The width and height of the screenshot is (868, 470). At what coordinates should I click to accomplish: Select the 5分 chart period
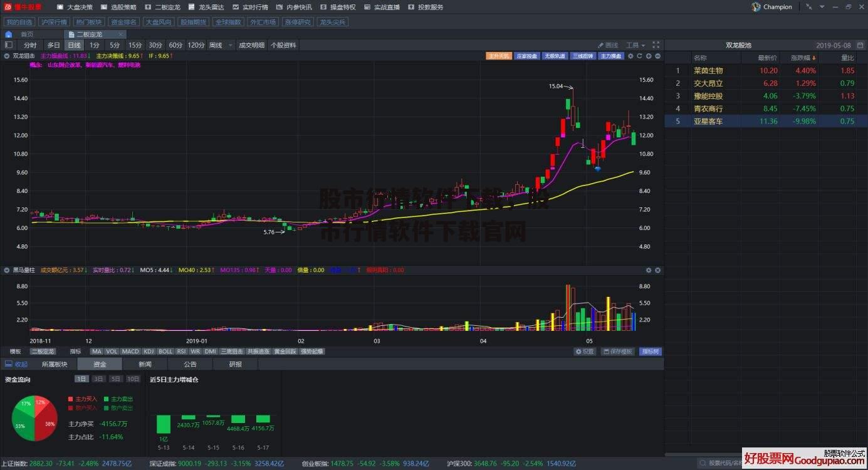115,45
